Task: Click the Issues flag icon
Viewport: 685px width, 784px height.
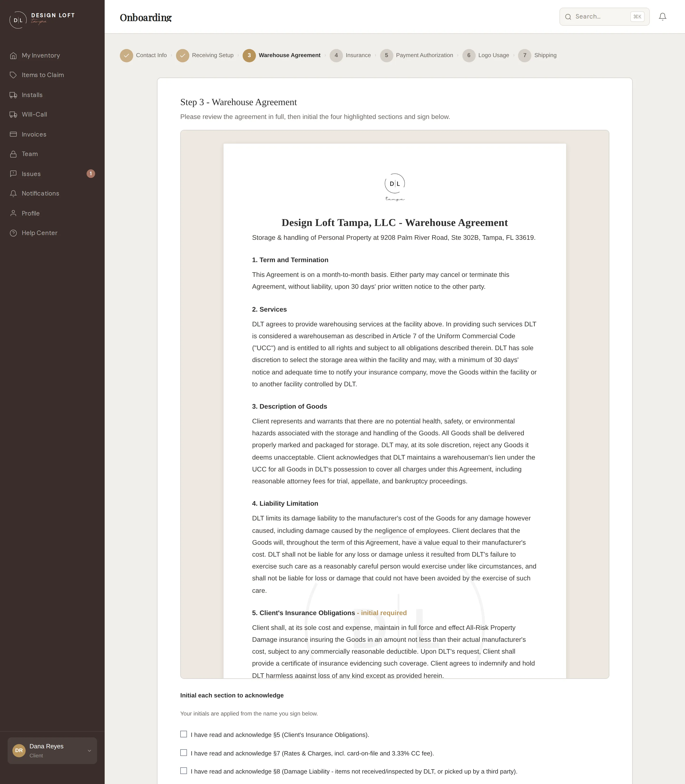Action: coord(13,174)
